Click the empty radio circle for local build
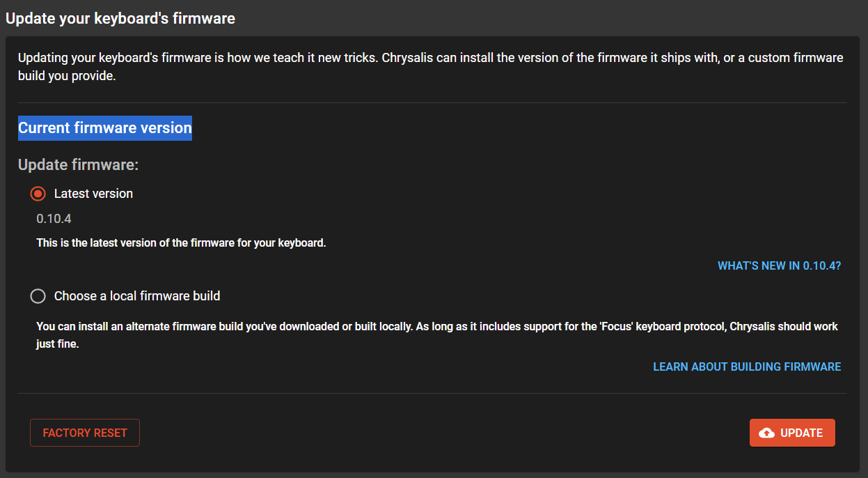868x478 pixels. click(38, 295)
